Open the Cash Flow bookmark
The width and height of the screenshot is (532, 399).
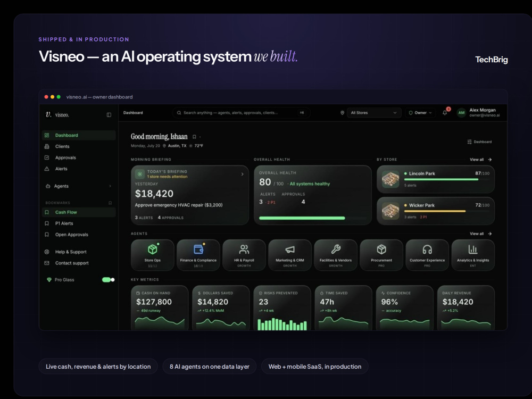click(79, 212)
